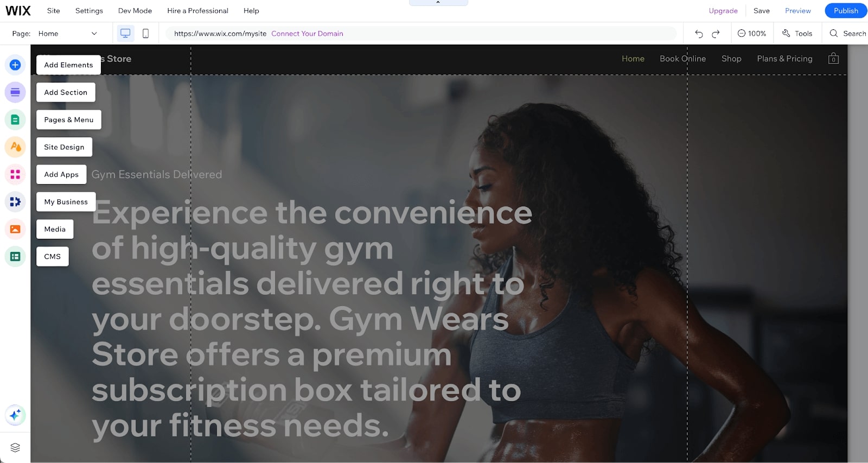Open the Add Elements plus icon

coord(15,65)
